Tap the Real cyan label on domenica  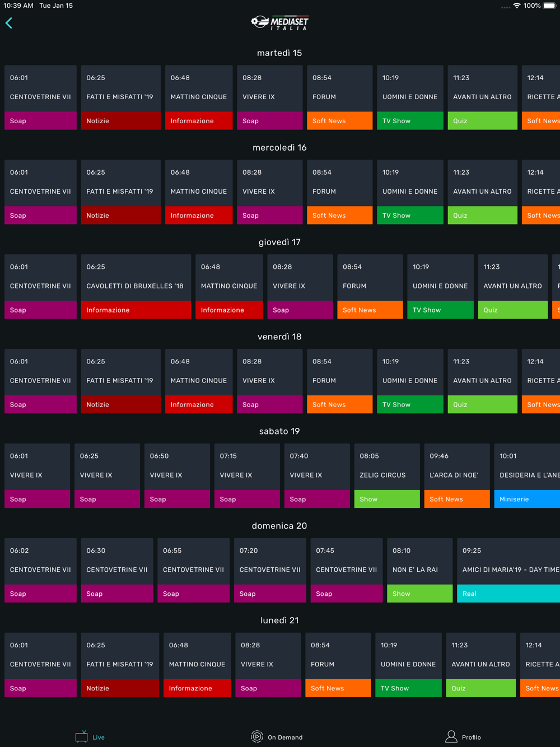(x=508, y=594)
